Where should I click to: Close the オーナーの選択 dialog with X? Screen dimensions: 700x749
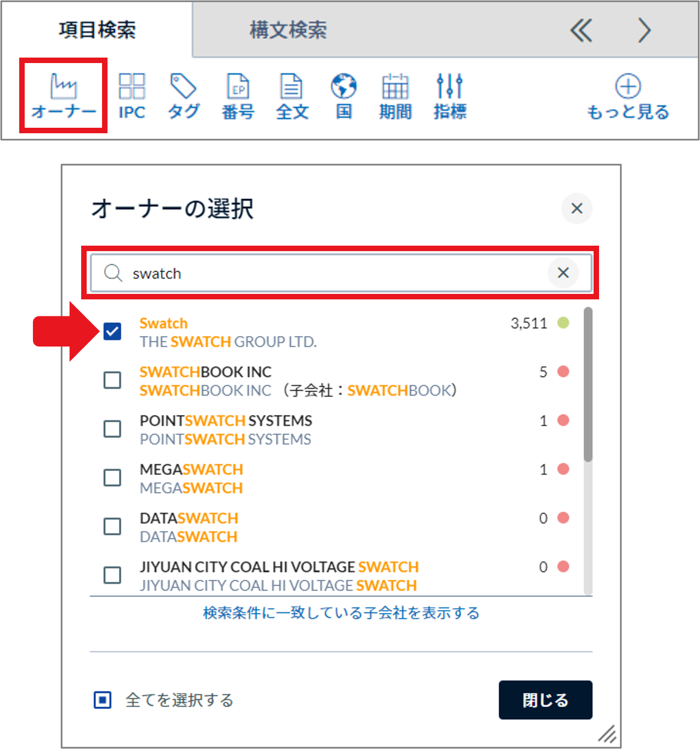(x=577, y=208)
